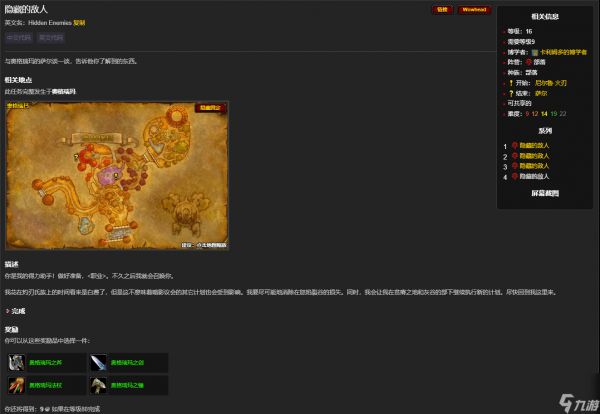Copy the English name Hidden Enemies

(x=79, y=23)
